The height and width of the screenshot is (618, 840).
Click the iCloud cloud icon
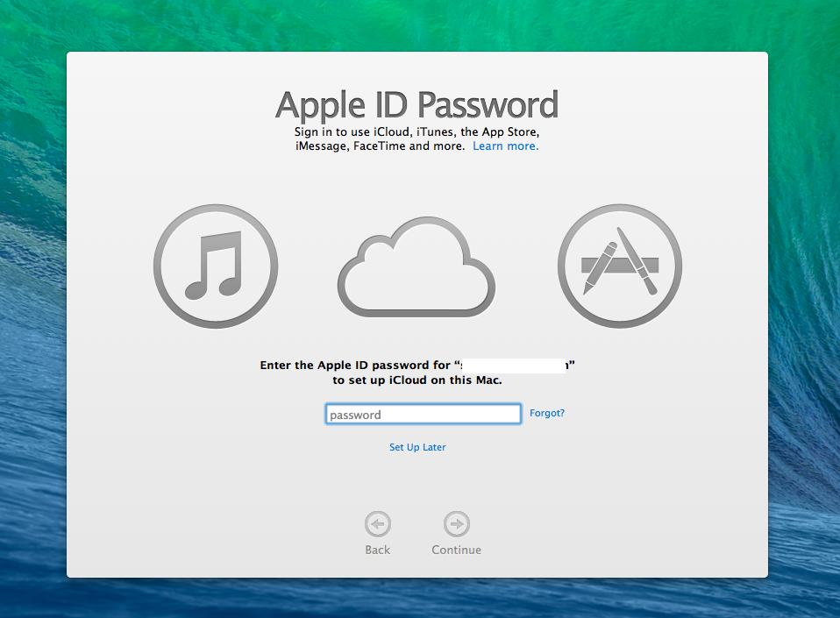[x=416, y=266]
